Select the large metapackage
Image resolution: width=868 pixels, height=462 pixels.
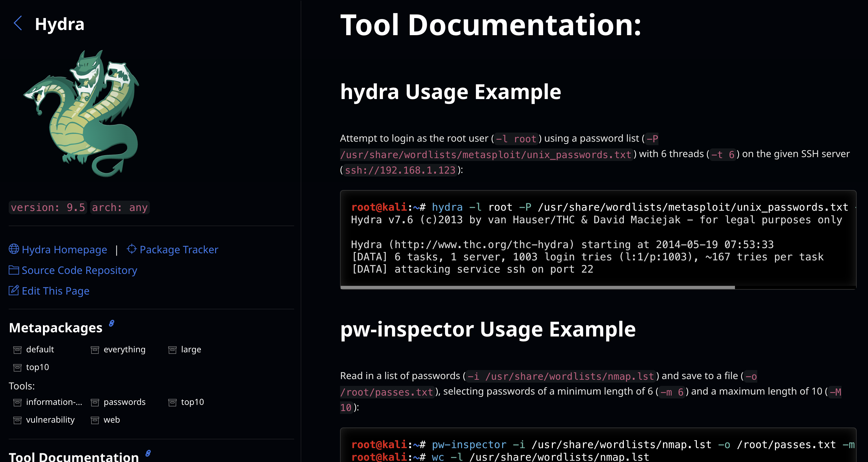coord(191,349)
